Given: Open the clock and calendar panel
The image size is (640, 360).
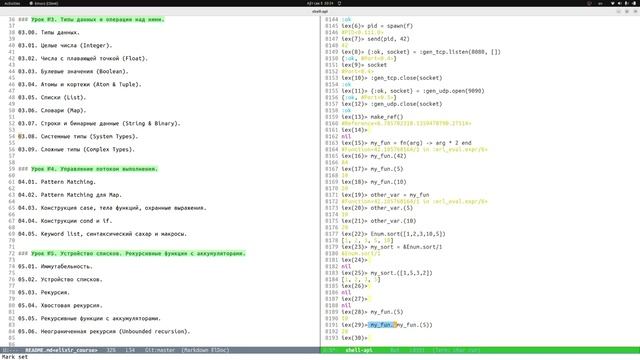Looking at the screenshot, I should pyautogui.click(x=320, y=3).
